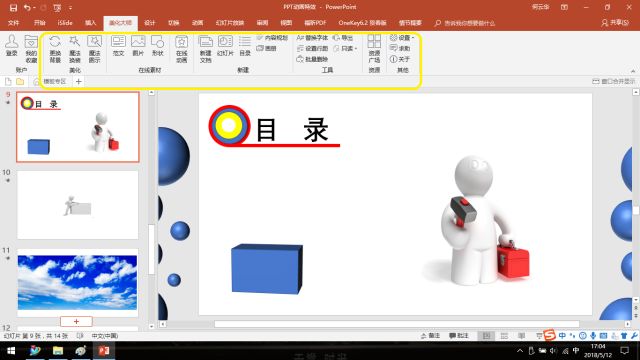Click the undo arrow in quick access toolbar

(27, 7)
